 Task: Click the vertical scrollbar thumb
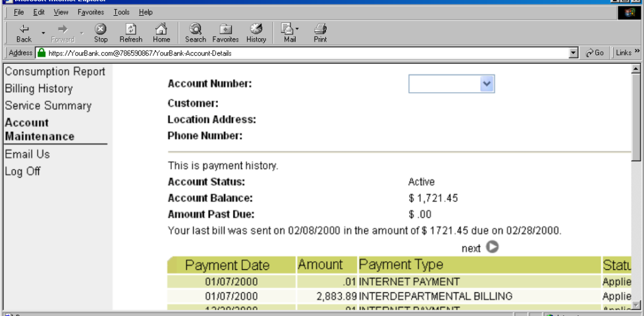pyautogui.click(x=635, y=118)
